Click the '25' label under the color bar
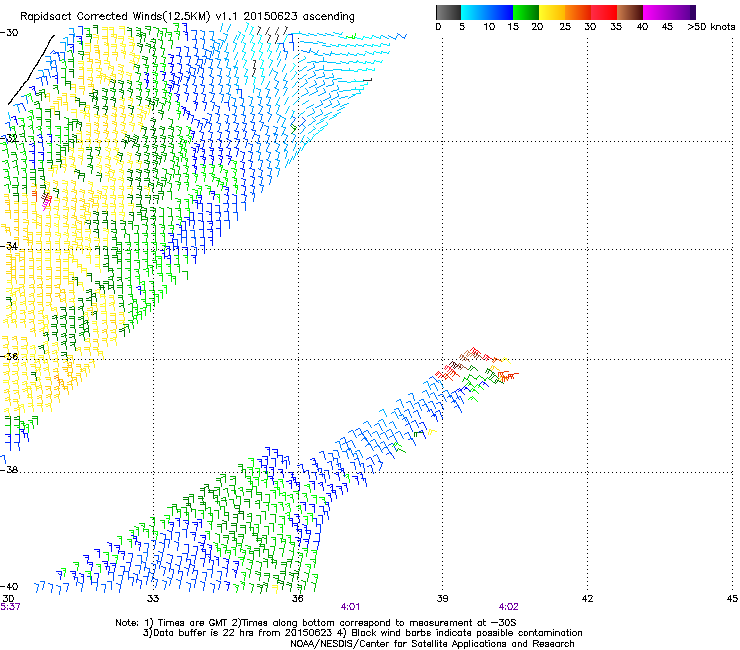Image resolution: width=740 pixels, height=650 pixels. (565, 27)
